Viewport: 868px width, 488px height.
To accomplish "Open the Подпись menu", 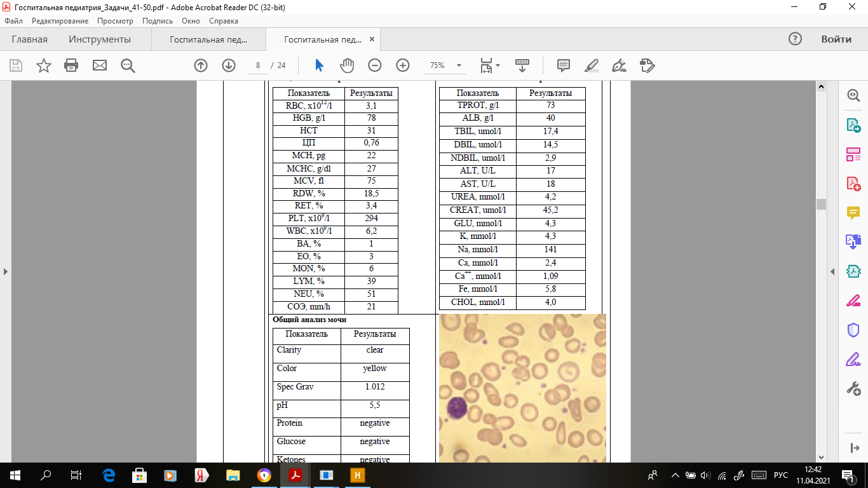I will click(158, 21).
